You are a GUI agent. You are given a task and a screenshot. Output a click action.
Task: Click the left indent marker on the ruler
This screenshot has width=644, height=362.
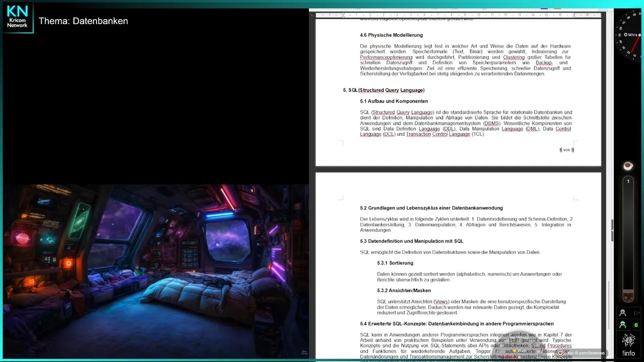(x=343, y=15)
